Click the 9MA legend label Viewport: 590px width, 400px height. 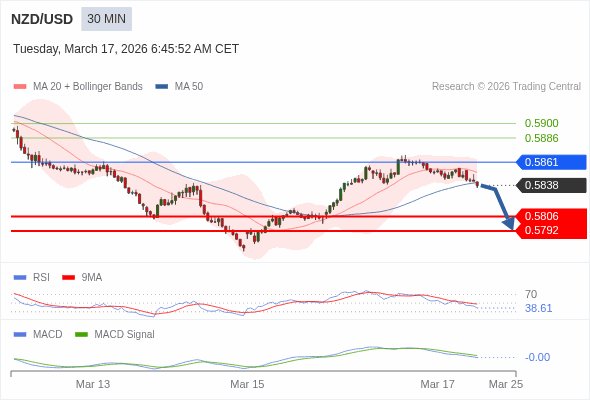coord(92,278)
